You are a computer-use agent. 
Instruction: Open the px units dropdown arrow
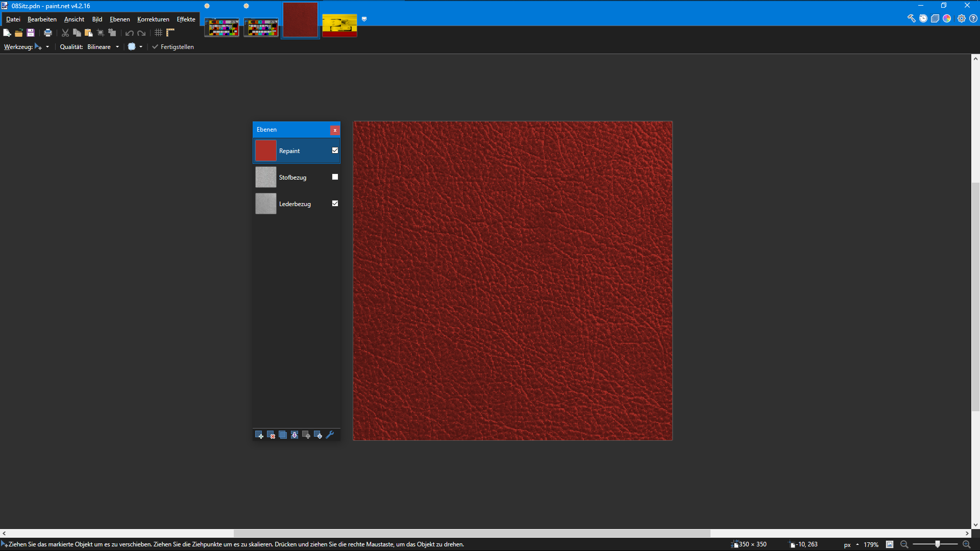tap(857, 544)
